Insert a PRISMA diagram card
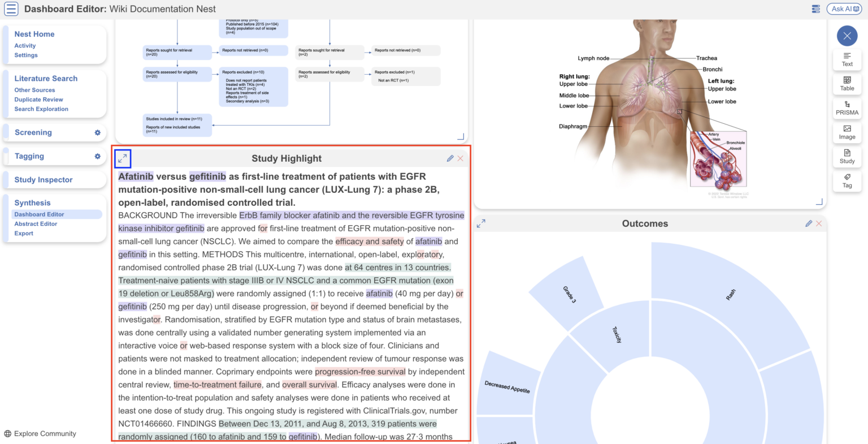 pos(847,108)
